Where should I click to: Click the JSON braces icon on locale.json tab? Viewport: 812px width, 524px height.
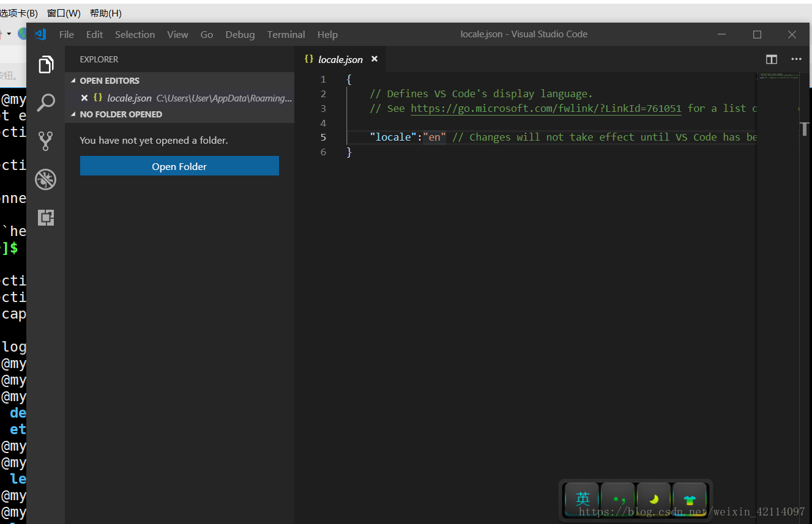pos(309,59)
